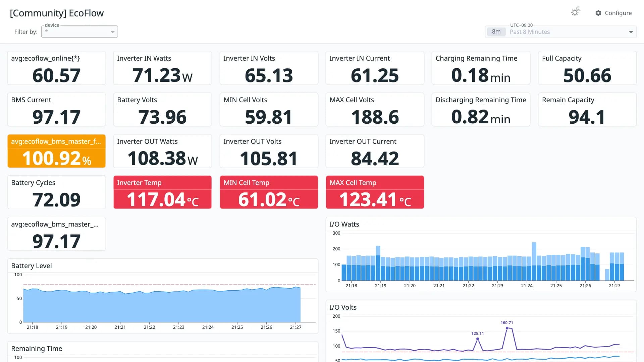Image resolution: width=644 pixels, height=362 pixels.
Task: Expand the Past 8 Minutes time range dropdown
Action: (x=560, y=32)
